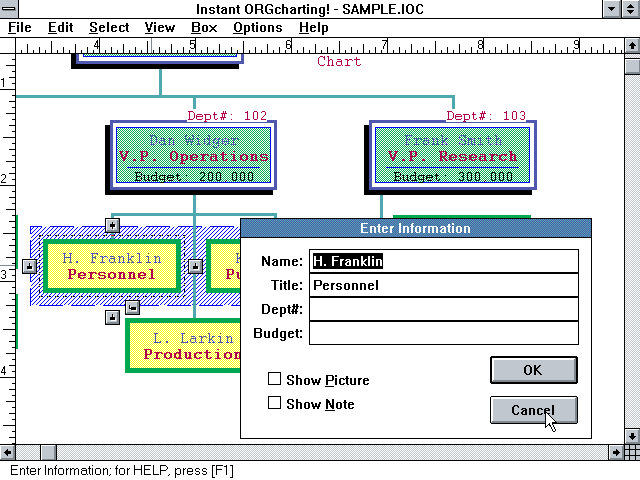
Task: Click the horizontal scrollbar left arrow
Action: (x=7, y=452)
